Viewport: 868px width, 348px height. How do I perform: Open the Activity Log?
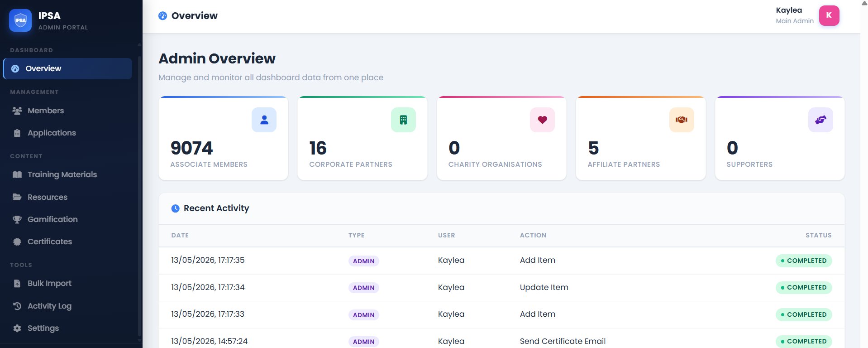click(x=67, y=306)
